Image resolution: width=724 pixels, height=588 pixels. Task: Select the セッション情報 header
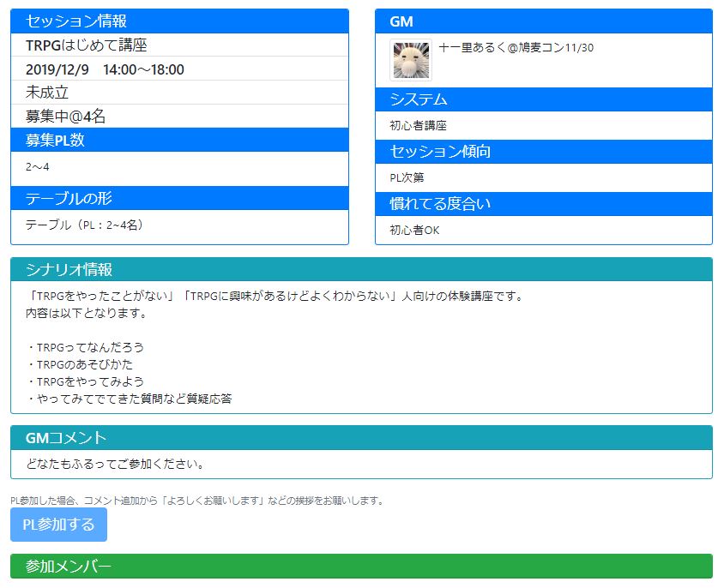179,21
